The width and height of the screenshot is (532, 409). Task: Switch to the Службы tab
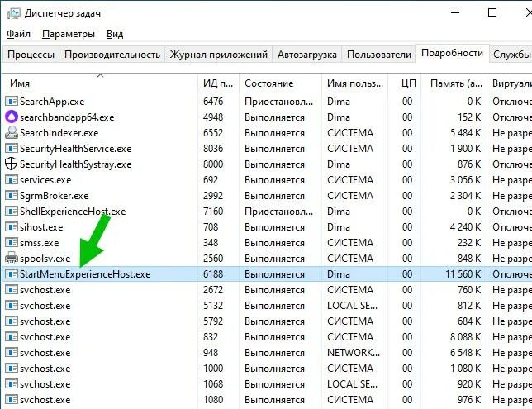pyautogui.click(x=511, y=55)
